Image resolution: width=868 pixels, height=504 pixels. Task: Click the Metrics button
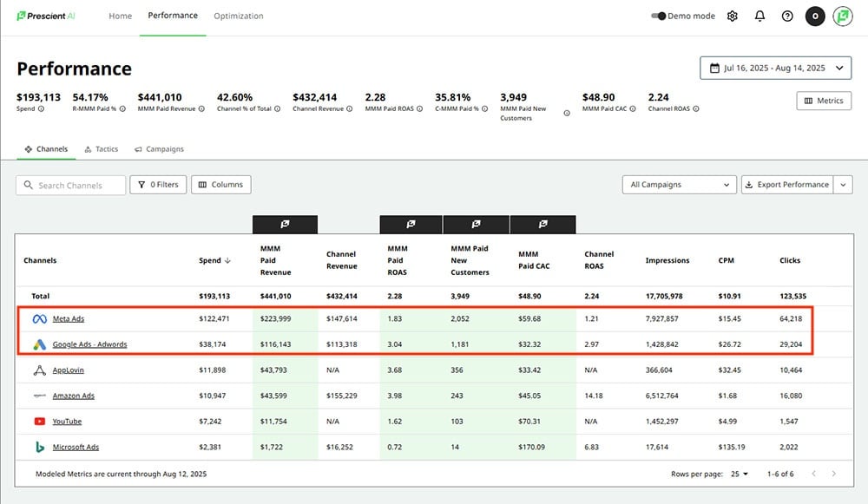[823, 101]
